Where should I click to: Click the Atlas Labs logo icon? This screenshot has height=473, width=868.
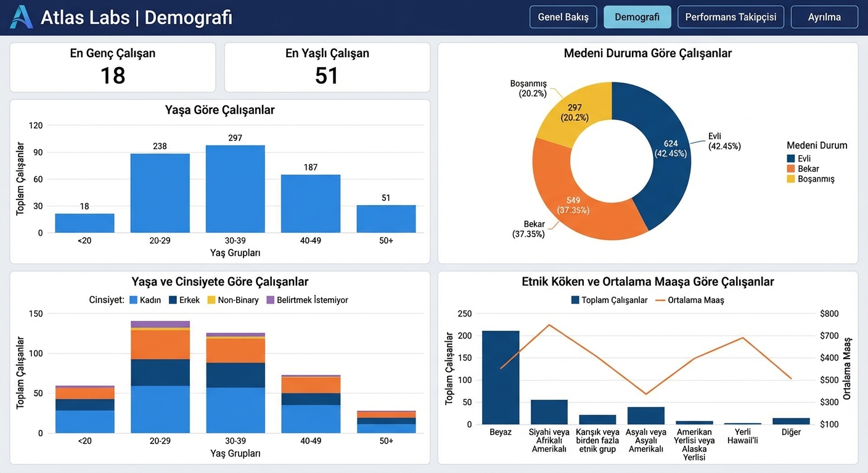pos(21,17)
